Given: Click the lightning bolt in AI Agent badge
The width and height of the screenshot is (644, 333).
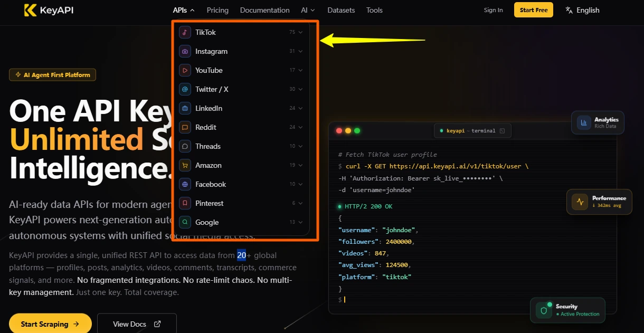Looking at the screenshot, I should tap(18, 75).
